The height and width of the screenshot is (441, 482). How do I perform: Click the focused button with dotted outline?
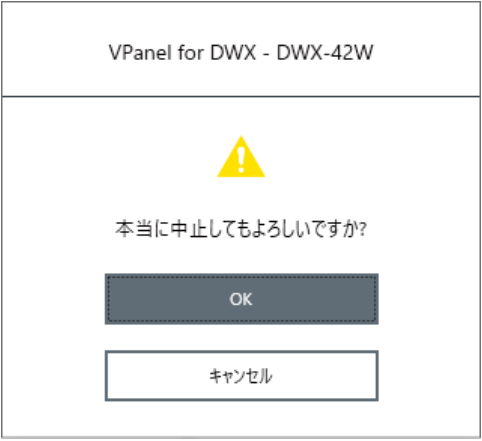(x=241, y=299)
